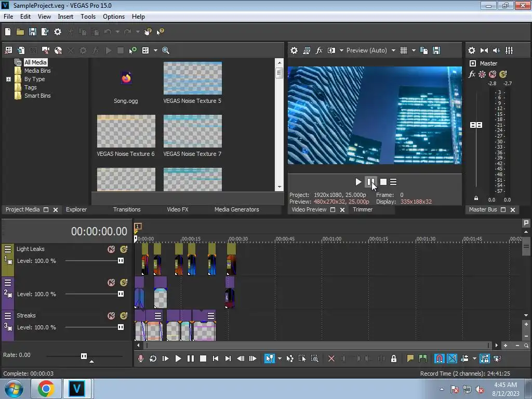
Task: Open the Undo history dropdown arrow
Action: pos(117,32)
